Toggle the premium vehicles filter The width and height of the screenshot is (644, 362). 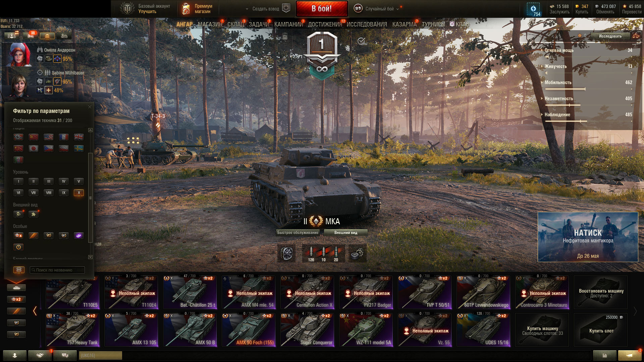point(34,236)
